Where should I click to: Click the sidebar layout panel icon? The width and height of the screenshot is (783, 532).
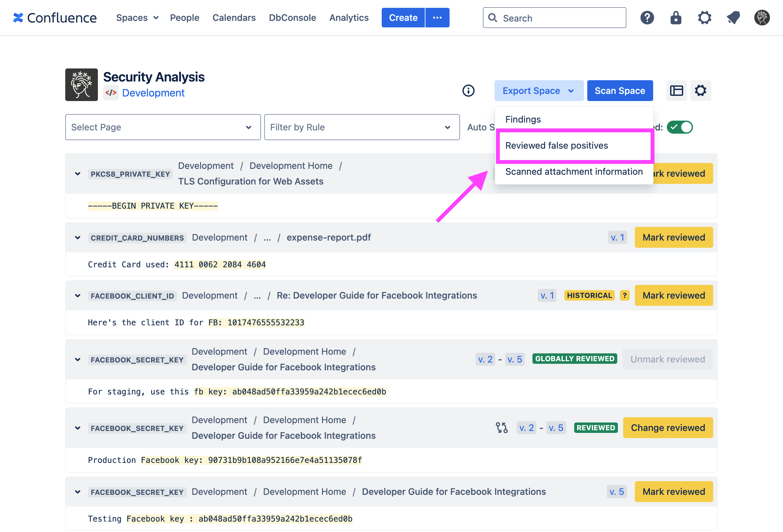[x=676, y=91]
